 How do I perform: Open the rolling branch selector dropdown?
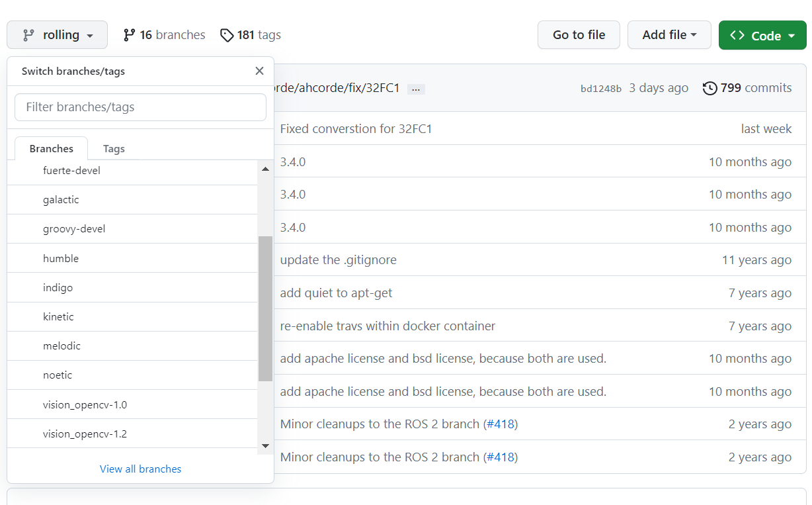coord(58,35)
